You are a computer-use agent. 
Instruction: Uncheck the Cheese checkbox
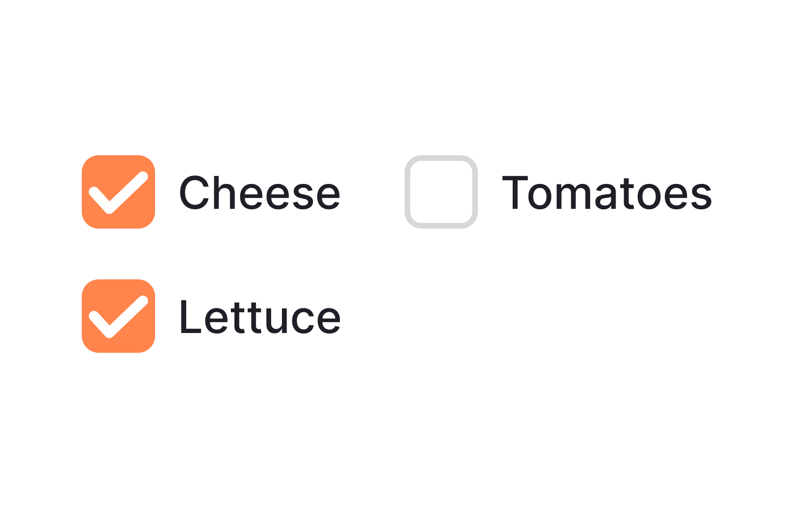118,192
